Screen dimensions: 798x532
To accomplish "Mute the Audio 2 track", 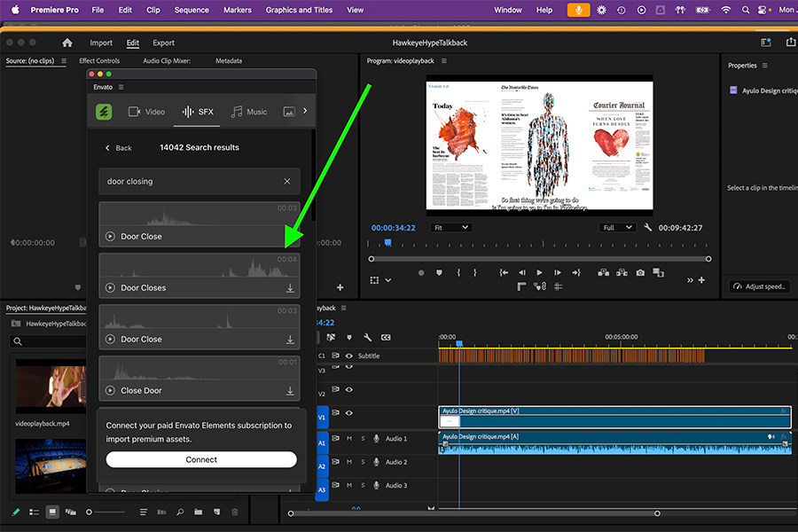I will pos(349,462).
